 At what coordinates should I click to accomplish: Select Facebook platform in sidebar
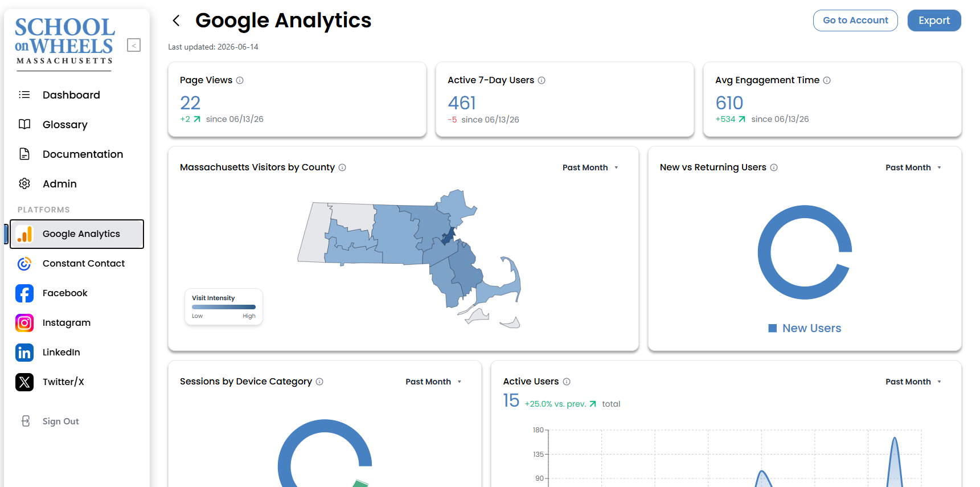pyautogui.click(x=76, y=293)
